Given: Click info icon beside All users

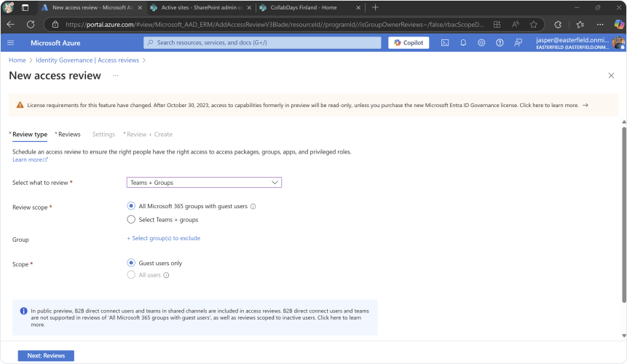Looking at the screenshot, I should coord(166,275).
